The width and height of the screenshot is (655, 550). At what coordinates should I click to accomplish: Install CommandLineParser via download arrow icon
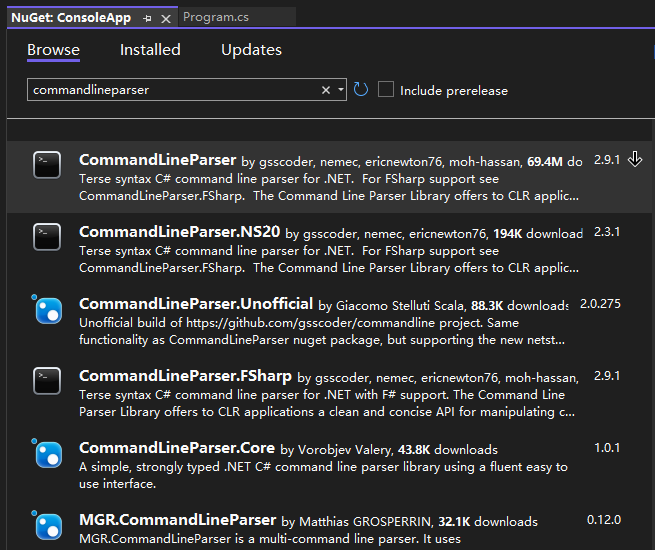point(635,159)
